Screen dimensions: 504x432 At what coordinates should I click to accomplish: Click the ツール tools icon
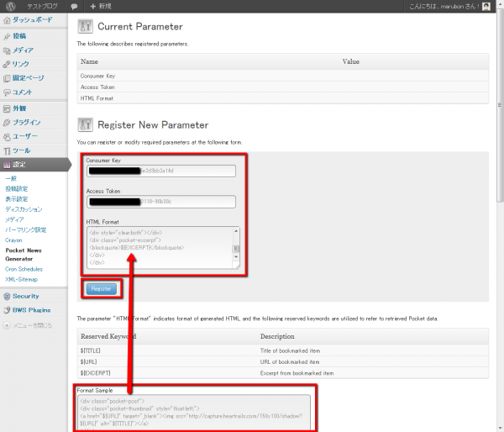coord(7,150)
